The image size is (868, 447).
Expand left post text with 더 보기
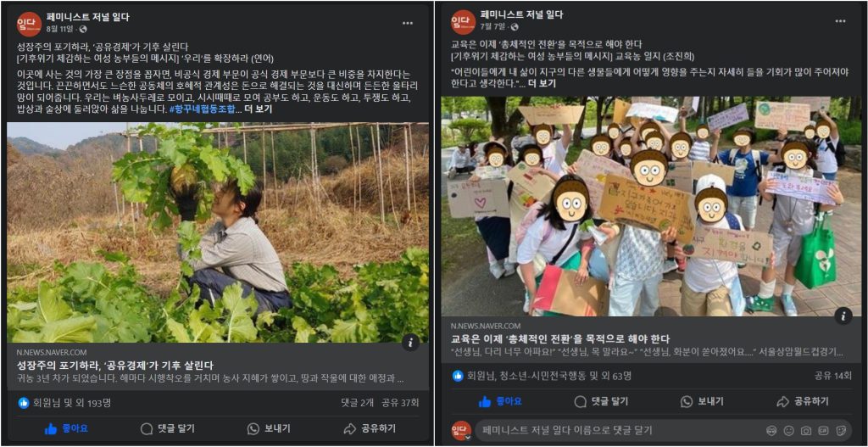coord(258,109)
